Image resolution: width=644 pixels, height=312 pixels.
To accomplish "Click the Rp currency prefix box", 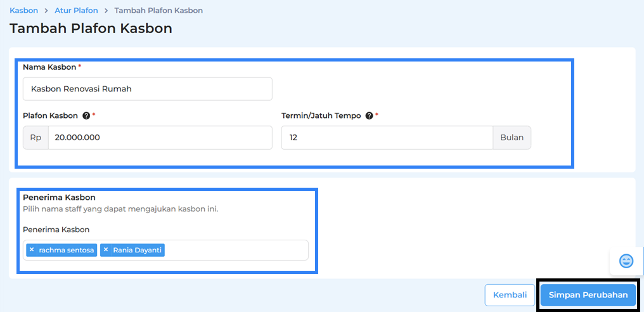I will point(35,138).
